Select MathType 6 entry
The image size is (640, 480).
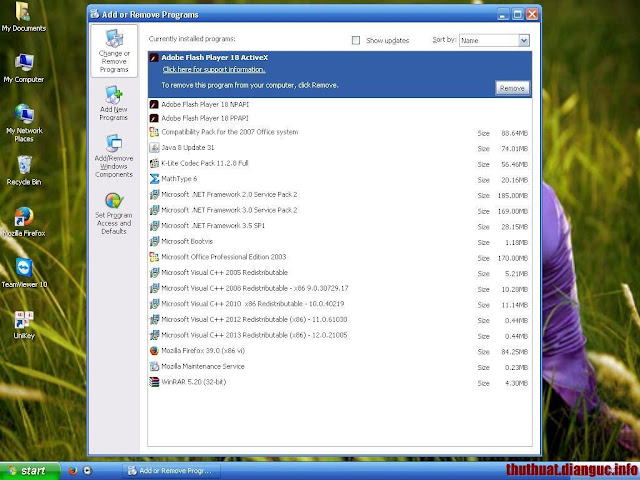point(340,179)
